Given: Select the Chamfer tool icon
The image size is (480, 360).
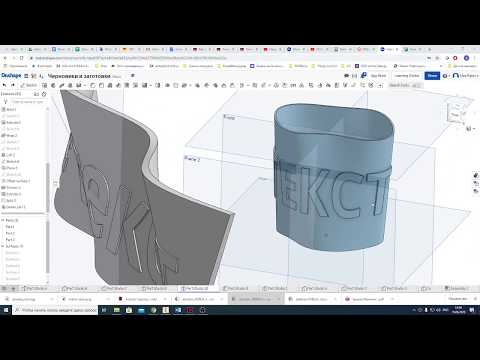Looking at the screenshot, I should (x=101, y=85).
